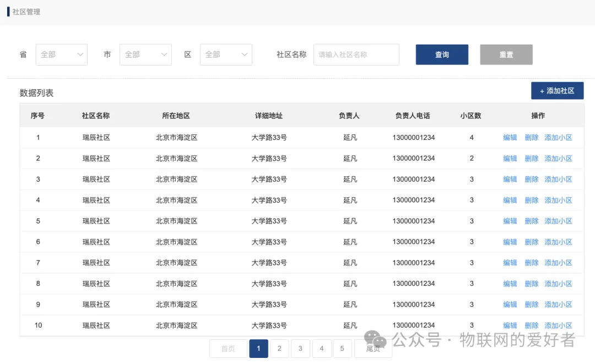Add a 小区 to row 8
Image resolution: width=595 pixels, height=364 pixels.
point(558,284)
